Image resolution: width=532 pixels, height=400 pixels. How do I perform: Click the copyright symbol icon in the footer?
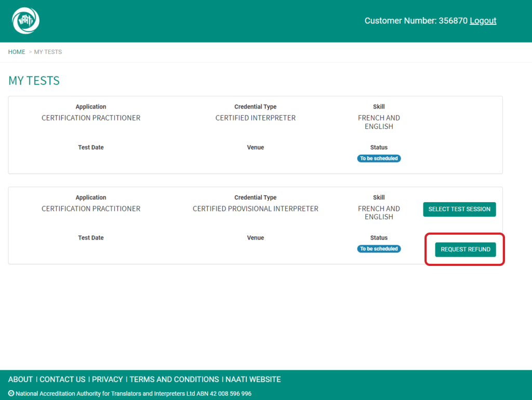coord(11,394)
